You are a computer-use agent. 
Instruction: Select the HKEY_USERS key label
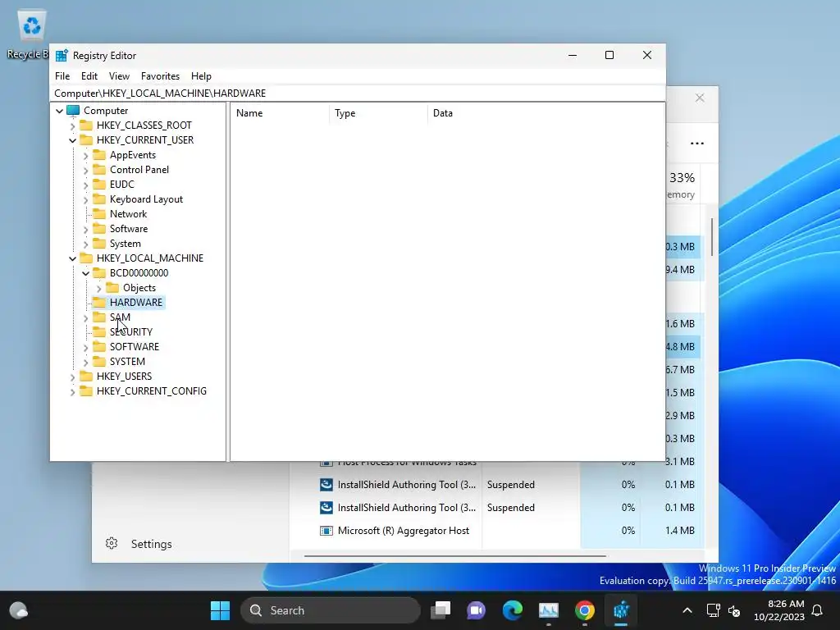[x=124, y=377]
